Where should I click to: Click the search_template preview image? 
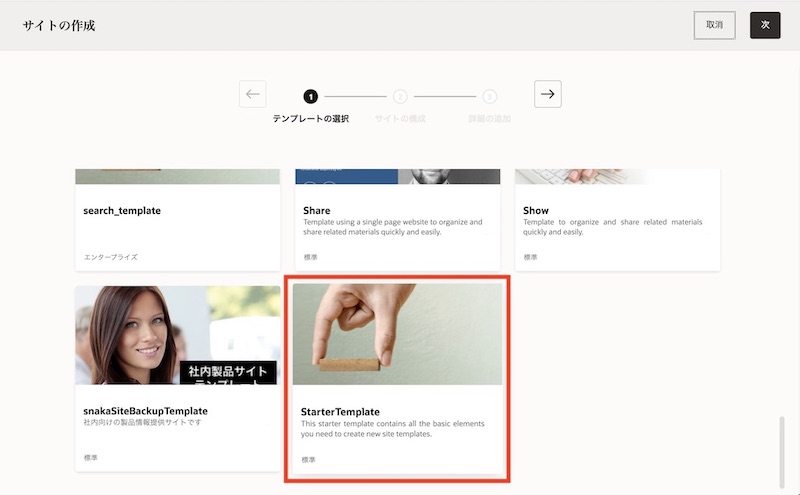178,177
